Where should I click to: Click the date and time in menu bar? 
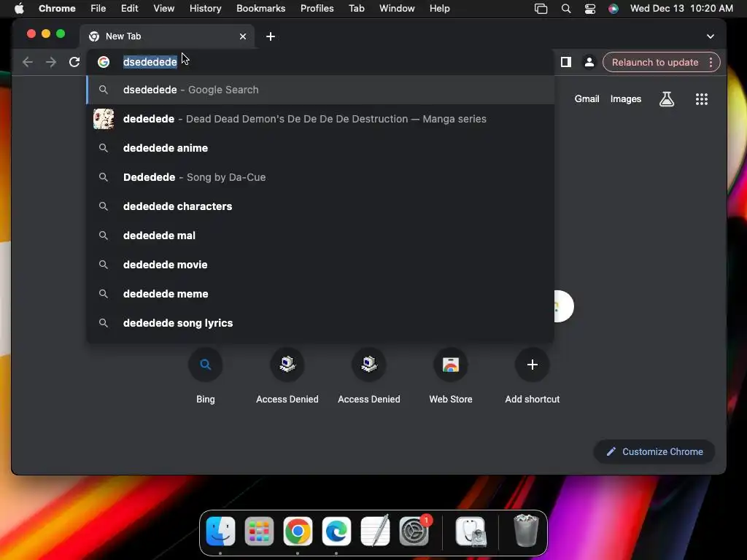click(x=681, y=9)
